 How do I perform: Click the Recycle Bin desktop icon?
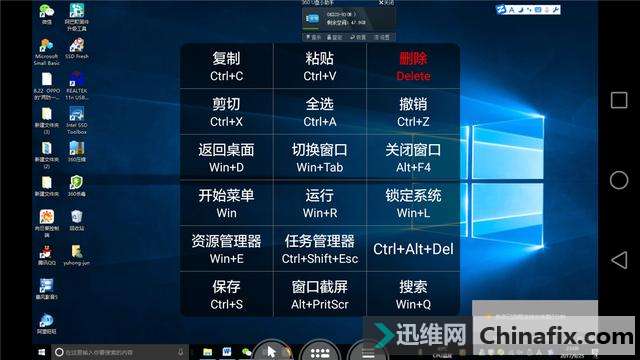[x=76, y=220]
